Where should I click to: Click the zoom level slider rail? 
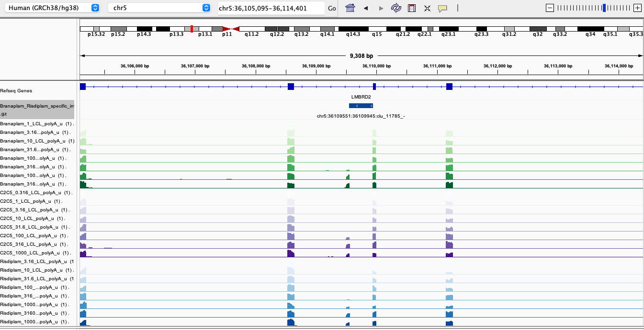(594, 8)
